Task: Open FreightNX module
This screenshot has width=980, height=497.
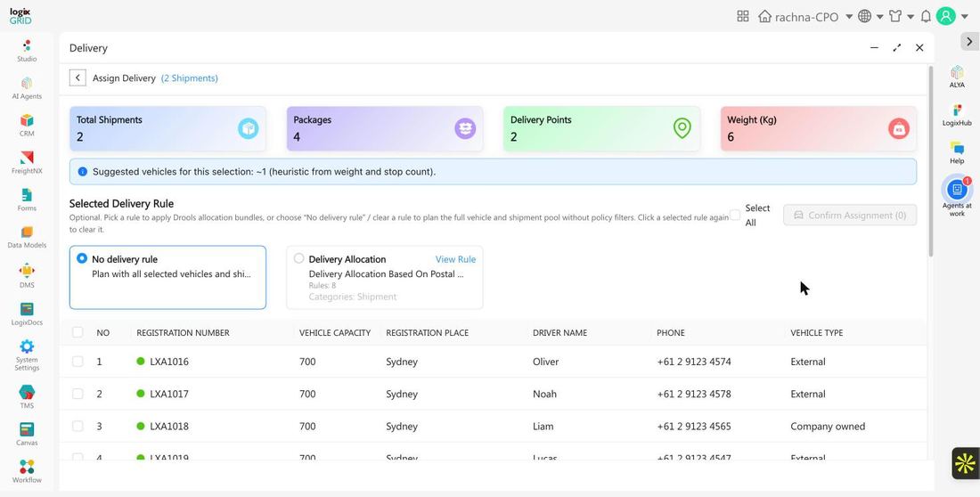Action: point(27,162)
